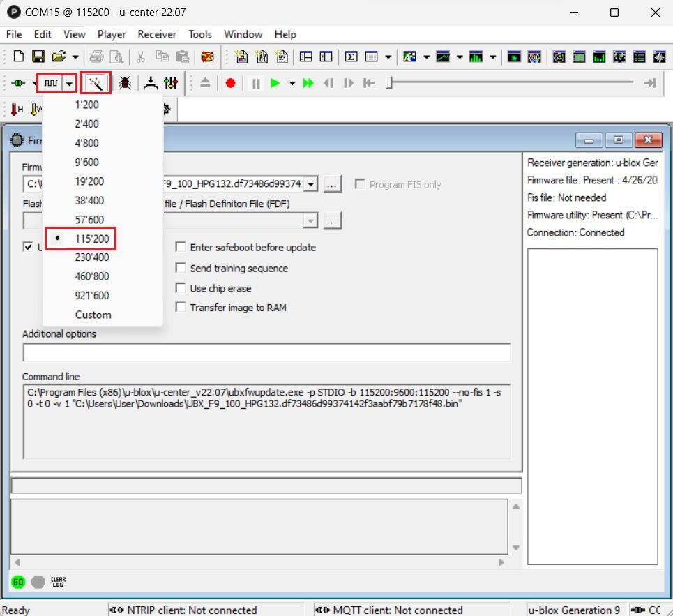Open the debug bug icon
Viewport: 673px width, 616px height.
[126, 83]
